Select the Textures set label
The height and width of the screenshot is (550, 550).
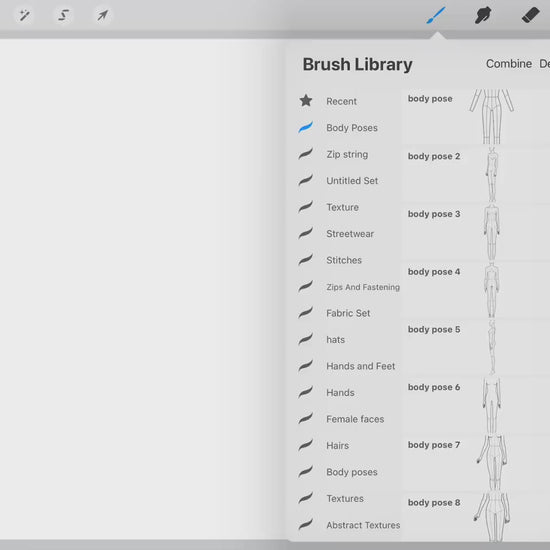point(345,498)
